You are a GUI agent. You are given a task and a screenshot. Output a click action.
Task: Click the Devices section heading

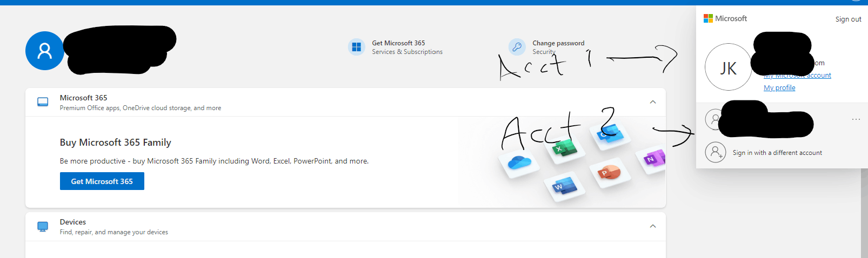tap(73, 222)
